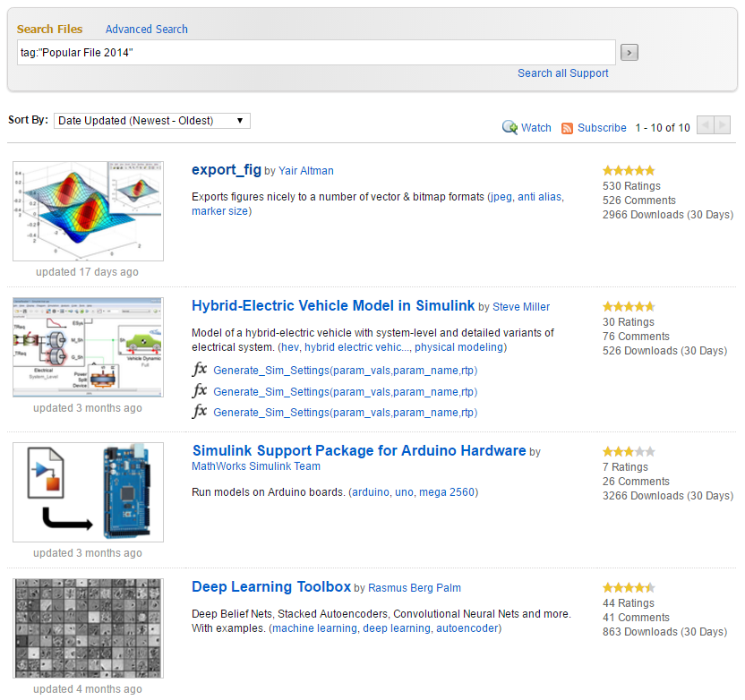Switch to Advanced Search
Viewport: 745px width, 700px height.
147,29
